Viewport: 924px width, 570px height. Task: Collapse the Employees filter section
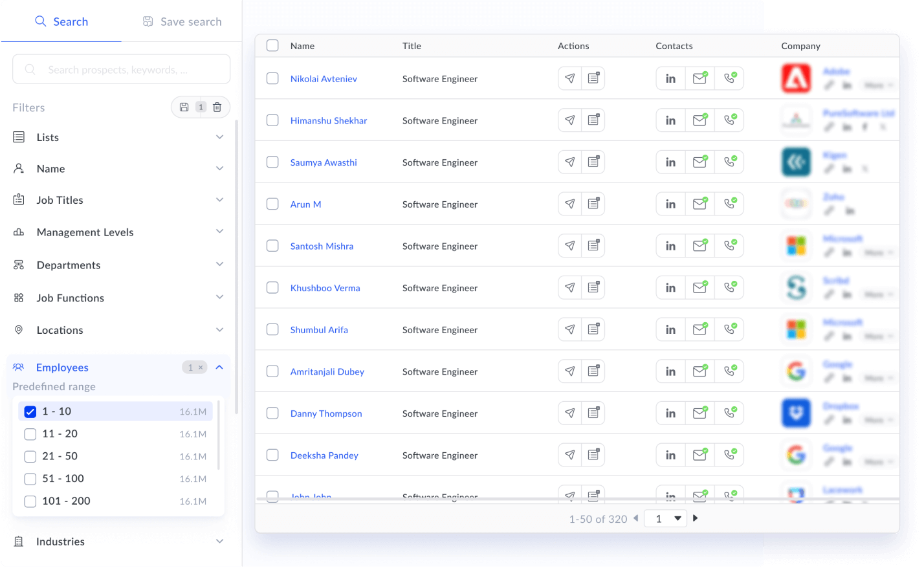219,367
